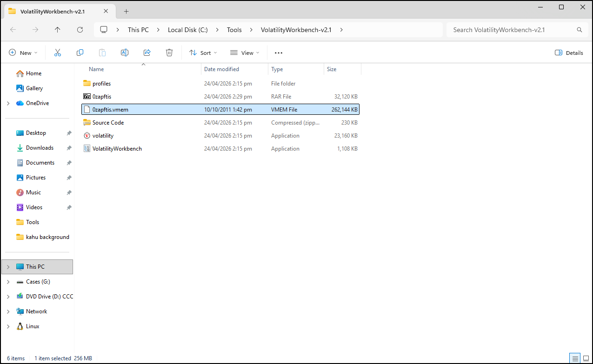
Task: Navigate to This PC breadcrumb
Action: 139,30
